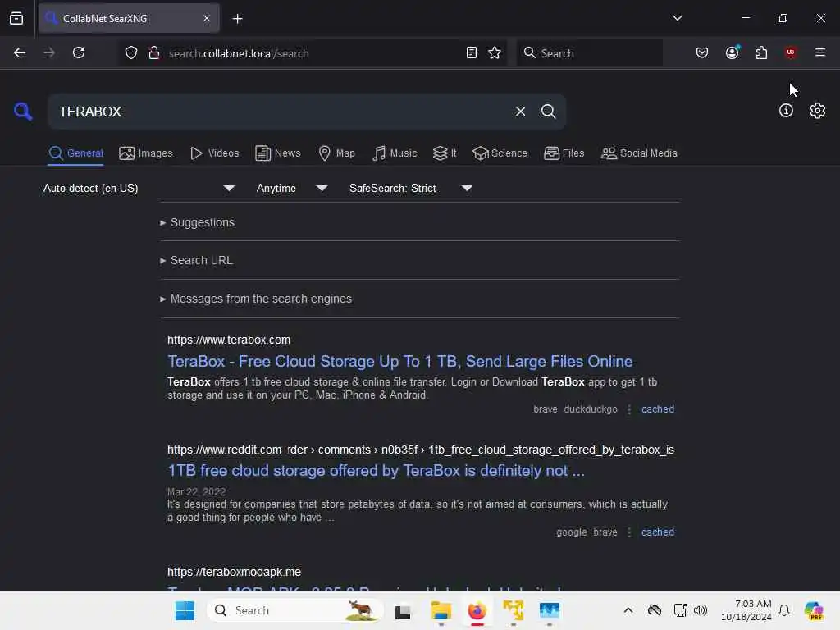Open Firefox application menu
The image size is (840, 630).
[x=819, y=52]
